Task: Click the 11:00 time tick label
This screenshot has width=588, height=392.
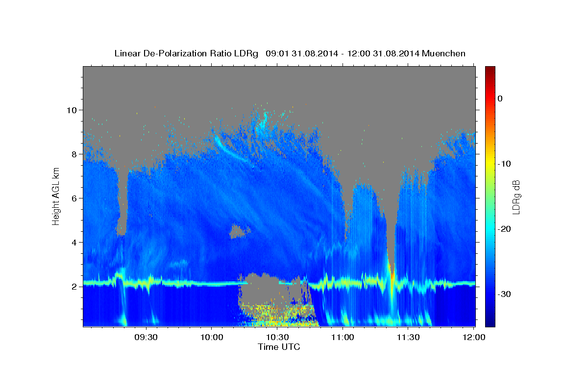Action: 342,337
